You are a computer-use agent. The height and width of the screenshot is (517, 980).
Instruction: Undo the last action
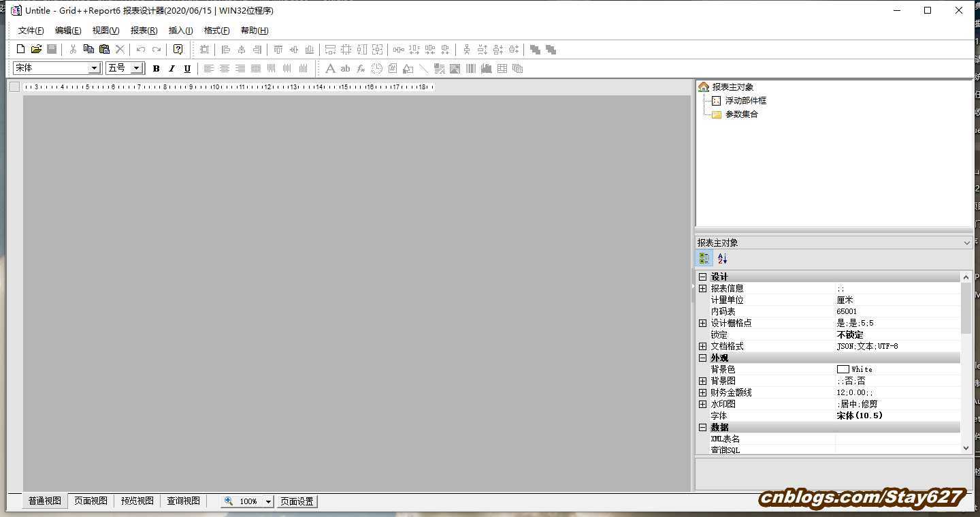(x=141, y=49)
